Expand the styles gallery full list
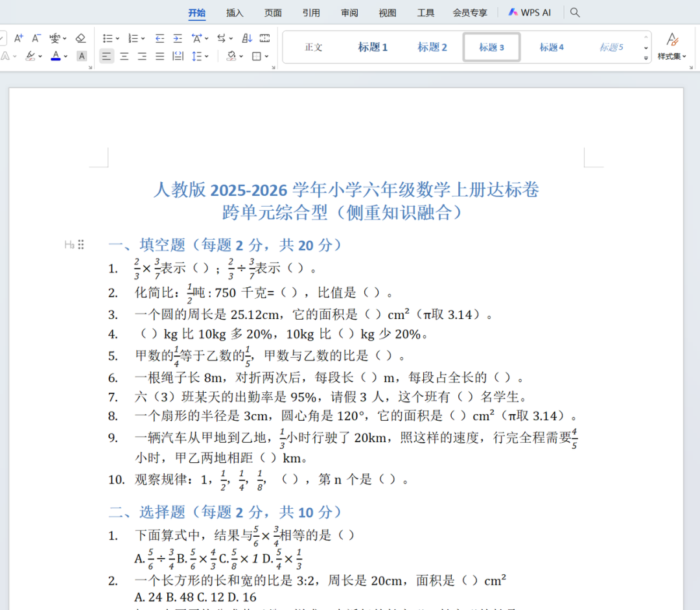 point(646,58)
